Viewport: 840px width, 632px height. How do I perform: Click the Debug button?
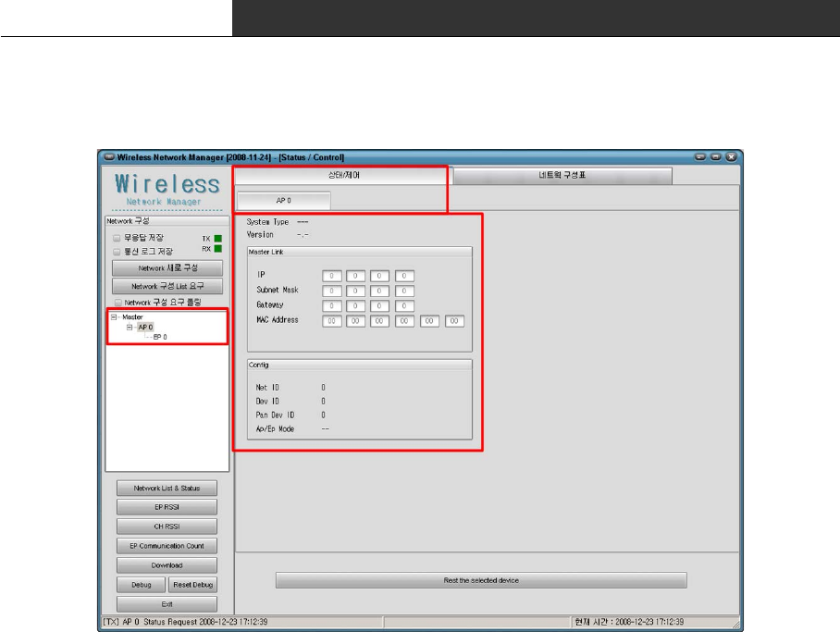(x=142, y=585)
